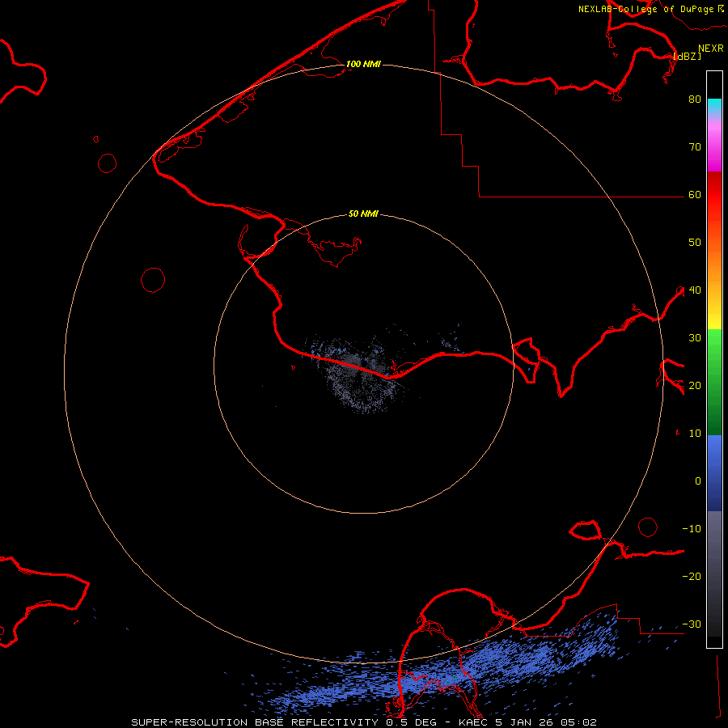Click the 60 value on dBZ scale
Screen dimensions: 728x728
(695, 195)
